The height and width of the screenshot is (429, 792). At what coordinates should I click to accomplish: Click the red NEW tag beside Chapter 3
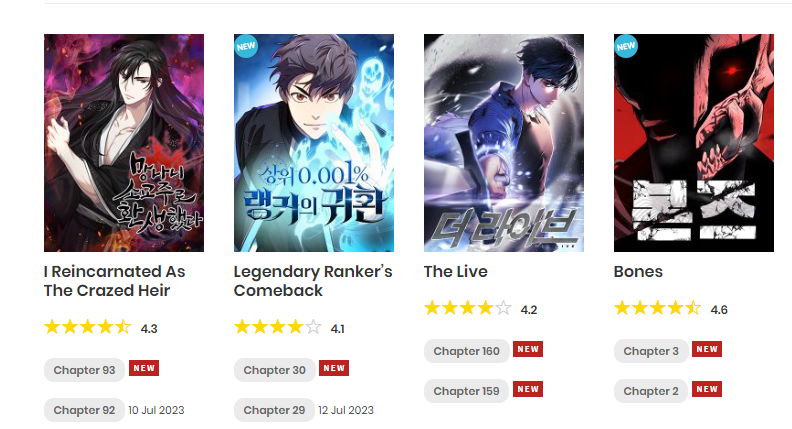point(707,349)
